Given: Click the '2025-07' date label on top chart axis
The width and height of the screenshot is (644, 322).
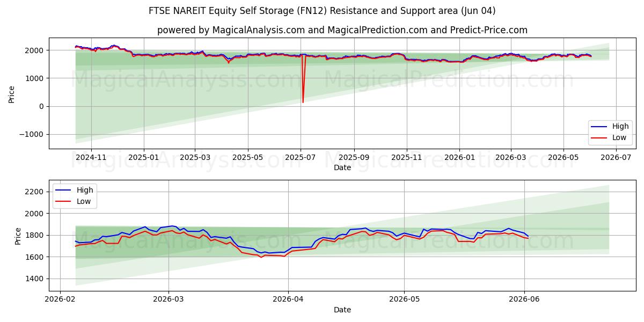Looking at the screenshot, I should 301,158.
